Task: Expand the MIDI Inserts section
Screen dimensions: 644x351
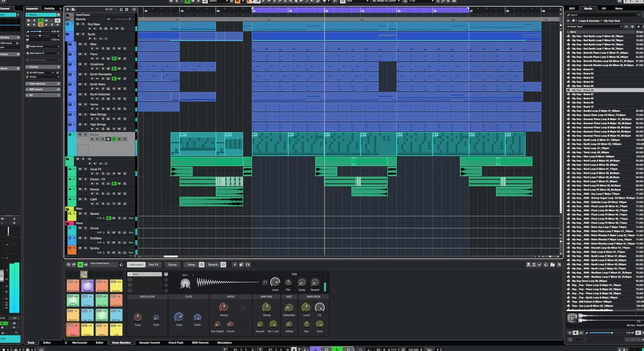Action: (43, 89)
